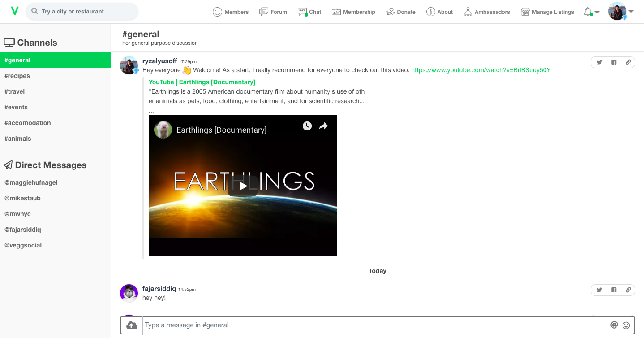Click the Direct Messages heading
The width and height of the screenshot is (644, 338).
point(45,165)
